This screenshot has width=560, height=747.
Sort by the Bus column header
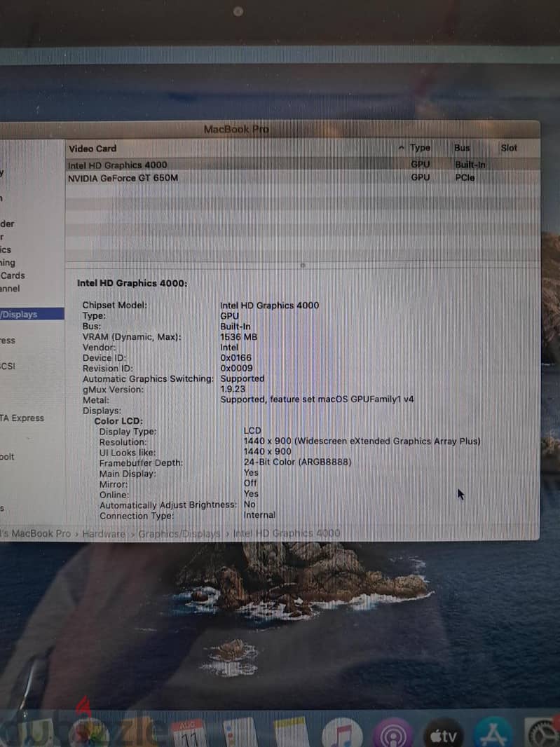click(x=462, y=148)
